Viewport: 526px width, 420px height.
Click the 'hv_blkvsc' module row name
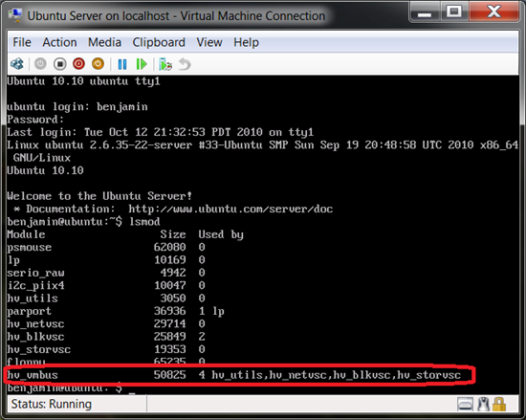(35, 337)
